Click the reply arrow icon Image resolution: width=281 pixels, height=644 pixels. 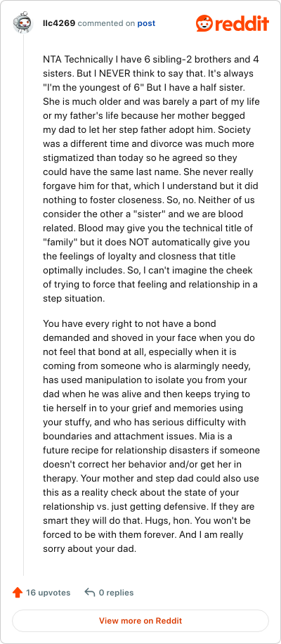pyautogui.click(x=89, y=592)
